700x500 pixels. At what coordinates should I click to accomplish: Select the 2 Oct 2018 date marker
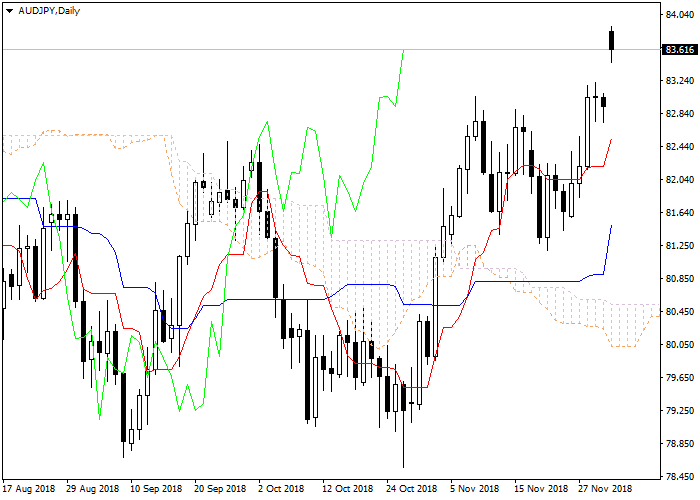[280, 489]
